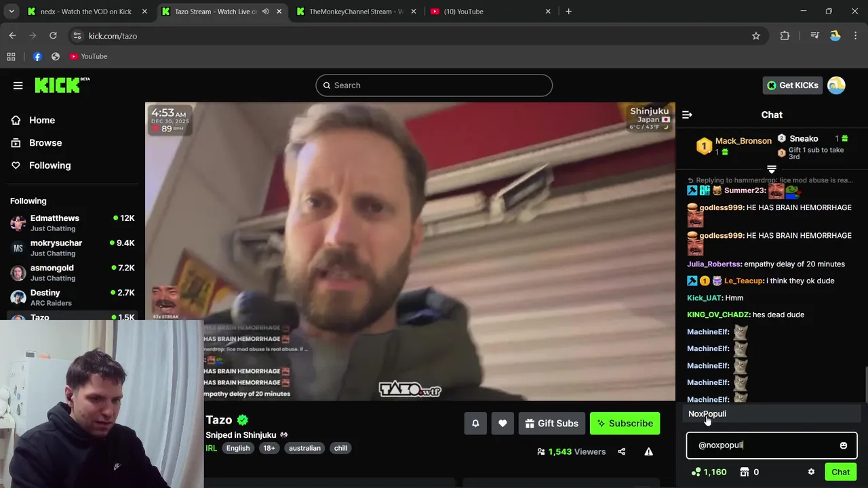Click username Julia_Robertss in chat
868x488 pixels.
[x=714, y=264]
